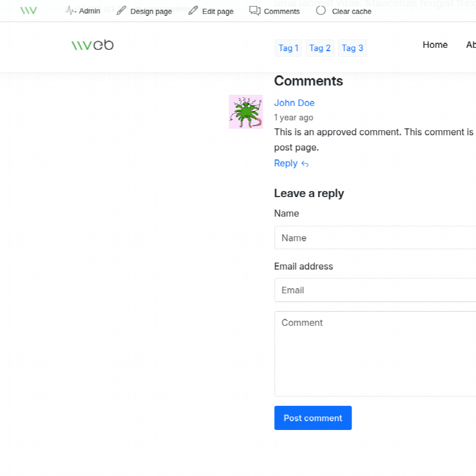Click the Admin pulse icon
Image resolution: width=476 pixels, height=476 pixels.
pyautogui.click(x=71, y=11)
